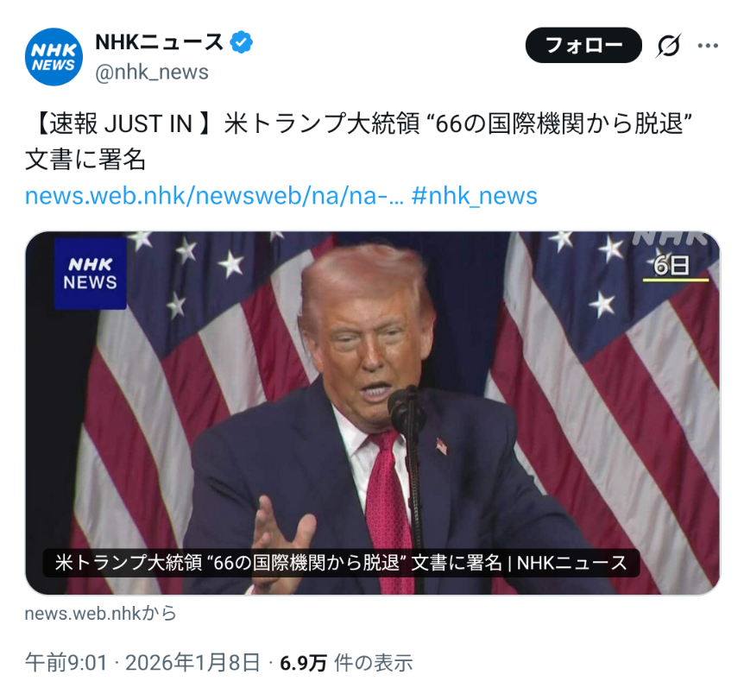The height and width of the screenshot is (700, 744).
Task: Click the tweet text about 66の国際機関
Action: coord(359,141)
